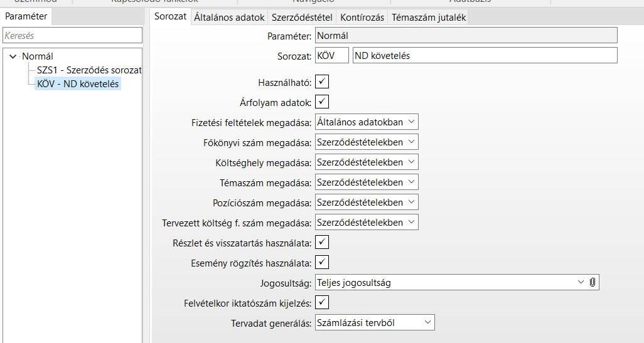Click the Sorozat name field ND követelés
The height and width of the screenshot is (343, 644).
(x=485, y=56)
